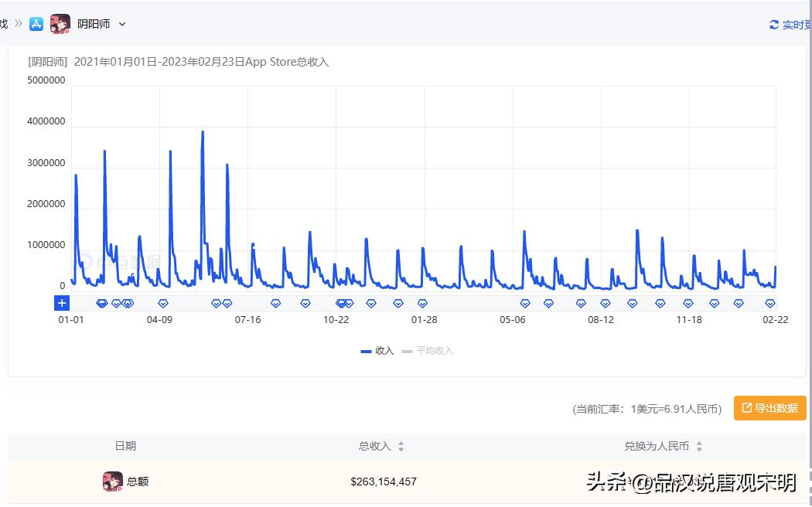This screenshot has height=507, width=812.
Task: Click the diamond event marker near 02-22
Action: click(x=769, y=303)
